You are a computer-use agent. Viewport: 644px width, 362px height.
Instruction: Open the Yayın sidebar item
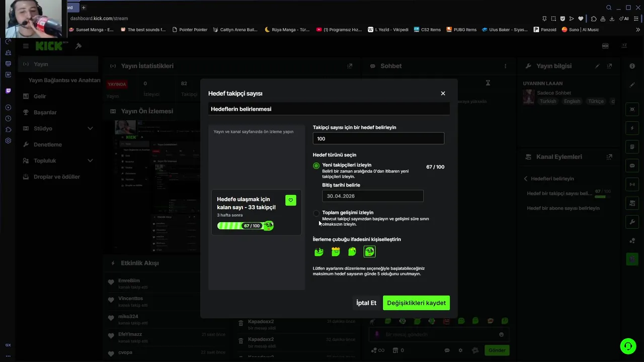pyautogui.click(x=58, y=64)
